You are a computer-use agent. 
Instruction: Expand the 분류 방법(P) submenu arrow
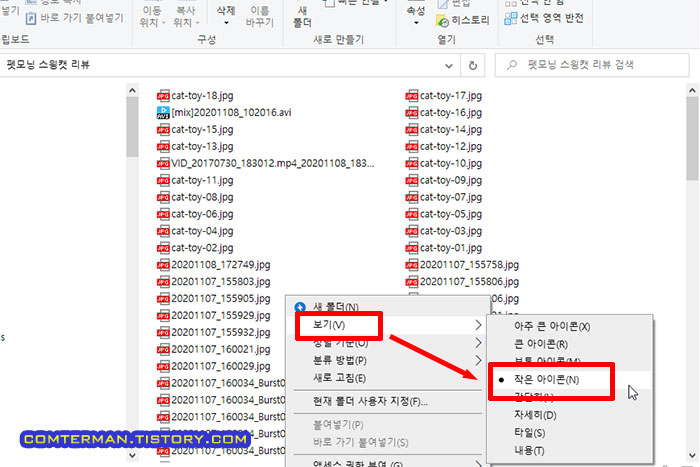tap(478, 360)
